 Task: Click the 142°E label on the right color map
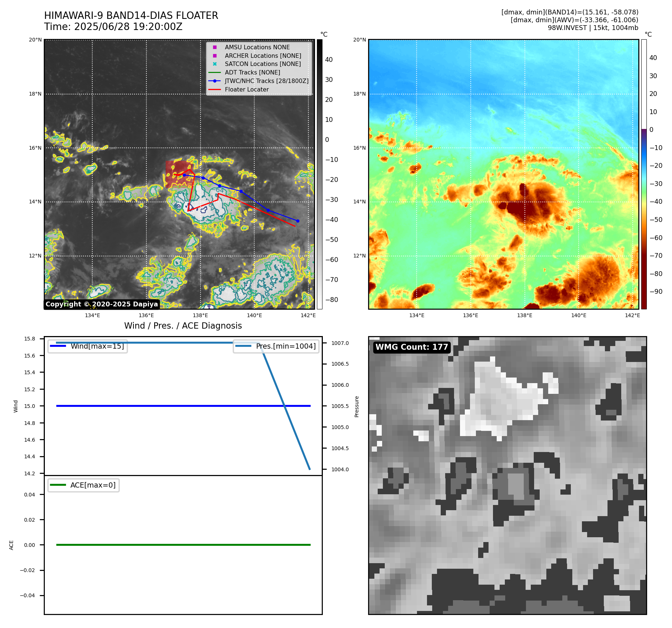[x=632, y=315]
